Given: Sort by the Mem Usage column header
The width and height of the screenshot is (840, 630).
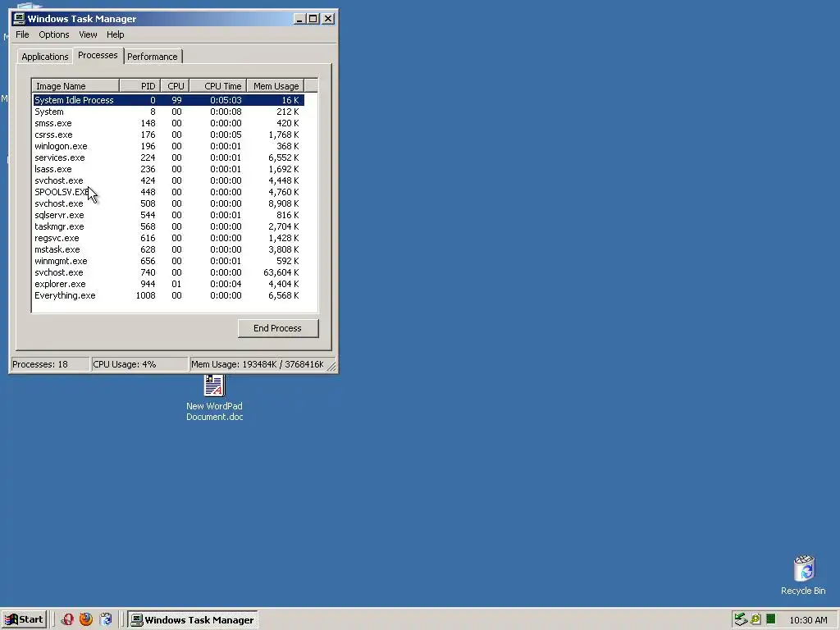Looking at the screenshot, I should [x=276, y=85].
